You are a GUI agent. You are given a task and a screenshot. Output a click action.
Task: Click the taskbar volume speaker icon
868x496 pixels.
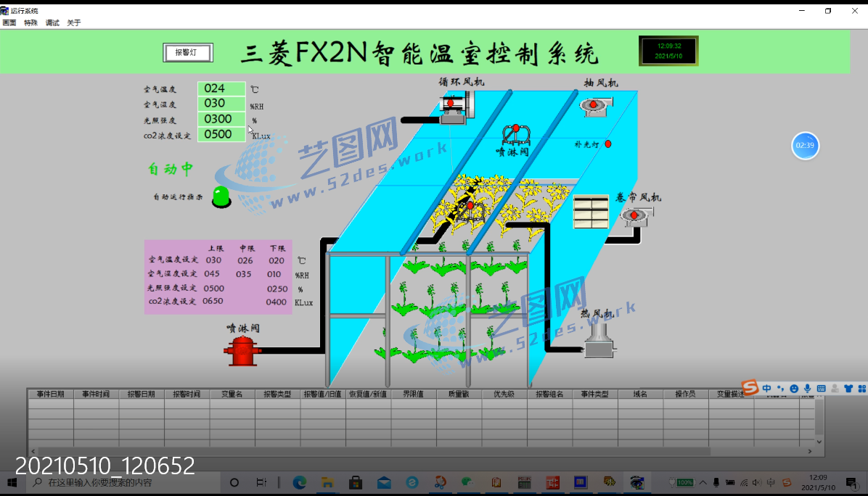pyautogui.click(x=757, y=483)
